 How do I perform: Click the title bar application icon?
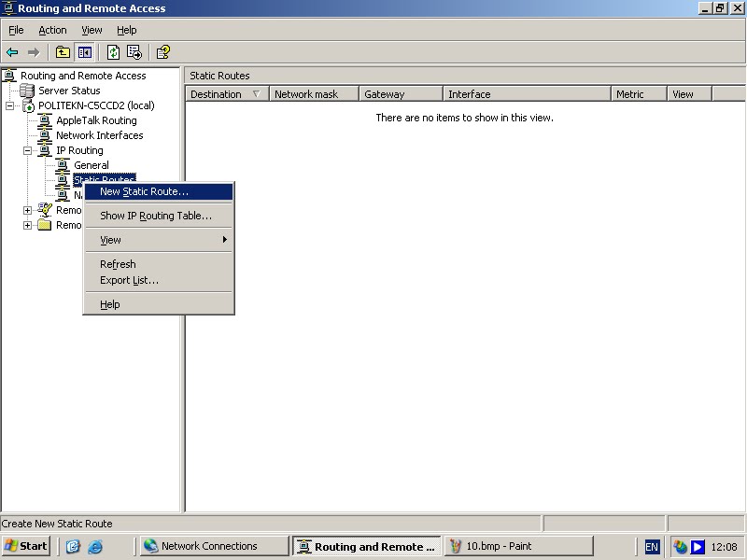[x=8, y=8]
